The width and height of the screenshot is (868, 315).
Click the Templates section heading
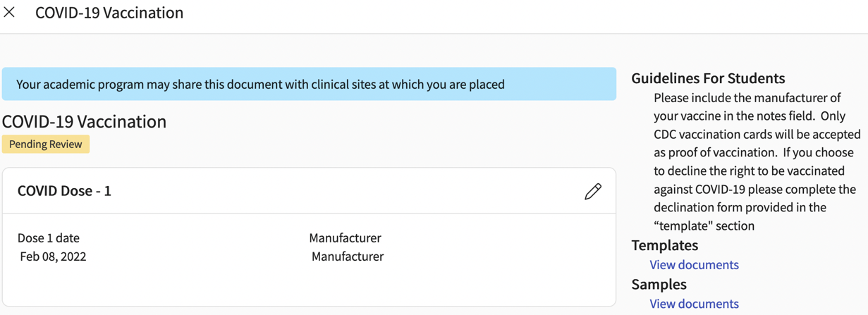[x=665, y=245]
